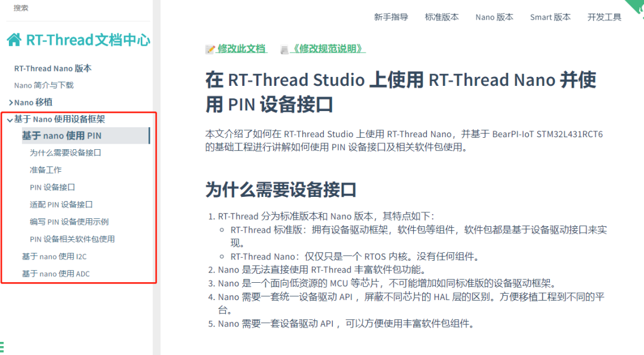Screen dimensions: 644x355
Task: Select the 基于 nano 使用 PIN sidebar entry
Action: click(63, 135)
